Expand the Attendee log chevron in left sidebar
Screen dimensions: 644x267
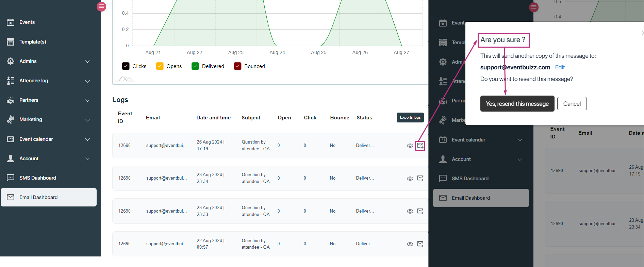point(87,81)
